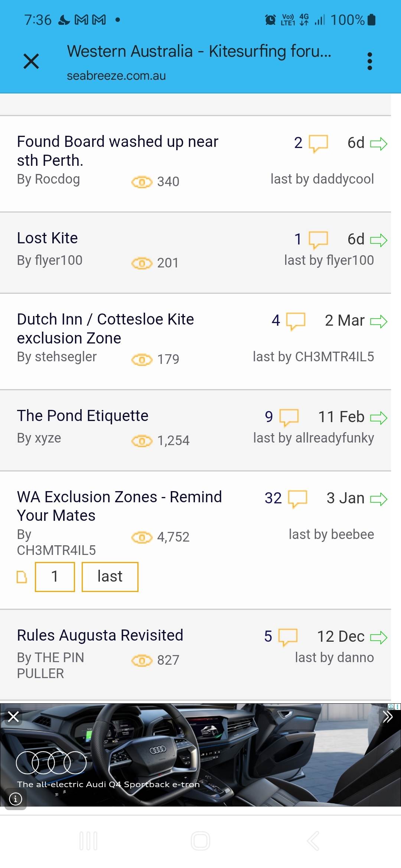Tap the views eye icon for The Pond Etiquette

pos(142,441)
